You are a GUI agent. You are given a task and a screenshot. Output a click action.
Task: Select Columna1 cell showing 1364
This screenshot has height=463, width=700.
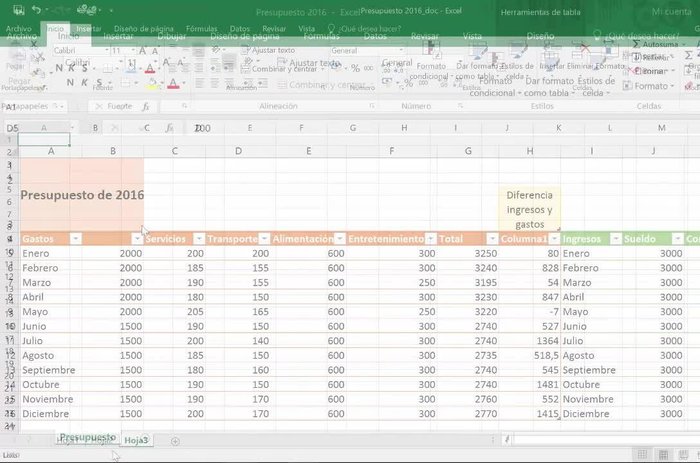coord(529,341)
